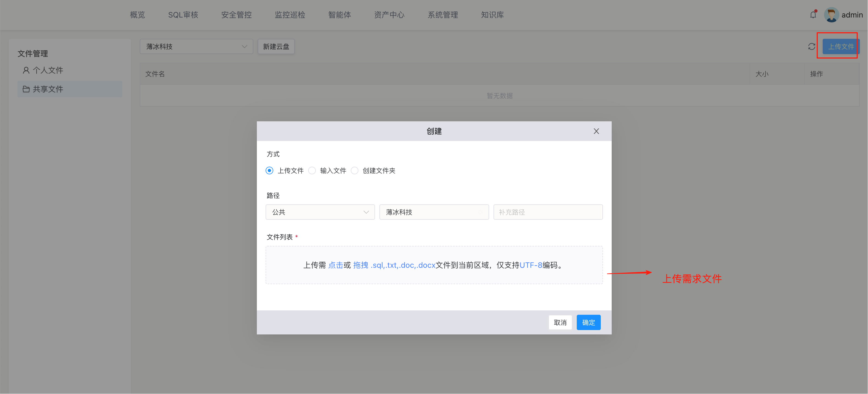Open 个人文件 in the sidebar
The image size is (868, 394).
(x=48, y=70)
